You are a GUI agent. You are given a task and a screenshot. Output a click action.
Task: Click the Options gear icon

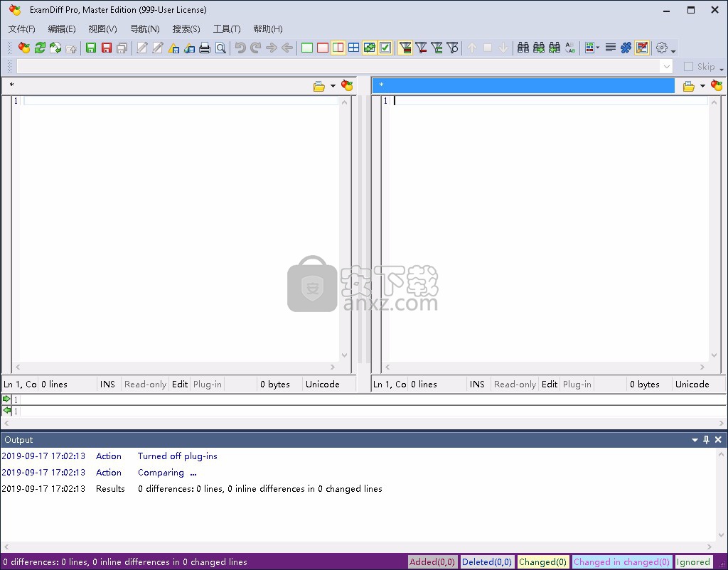662,48
